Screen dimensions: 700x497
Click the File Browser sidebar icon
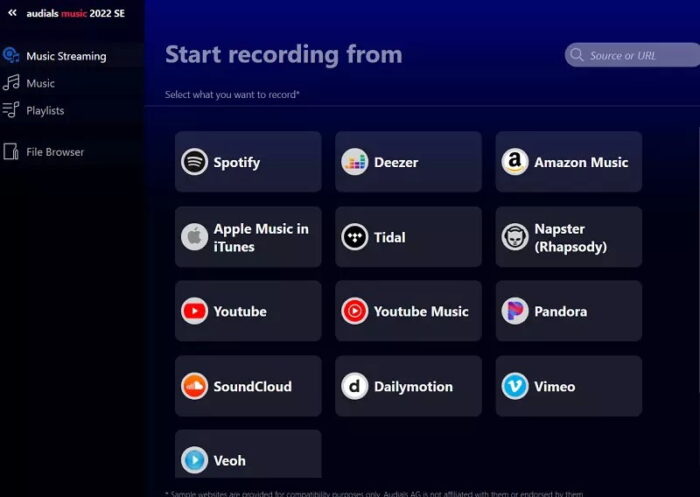point(11,152)
